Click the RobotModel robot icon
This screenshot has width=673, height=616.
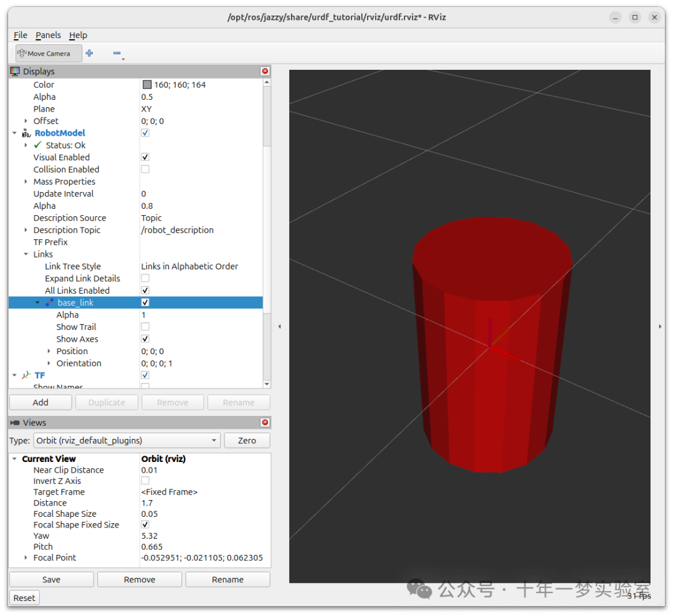[26, 133]
